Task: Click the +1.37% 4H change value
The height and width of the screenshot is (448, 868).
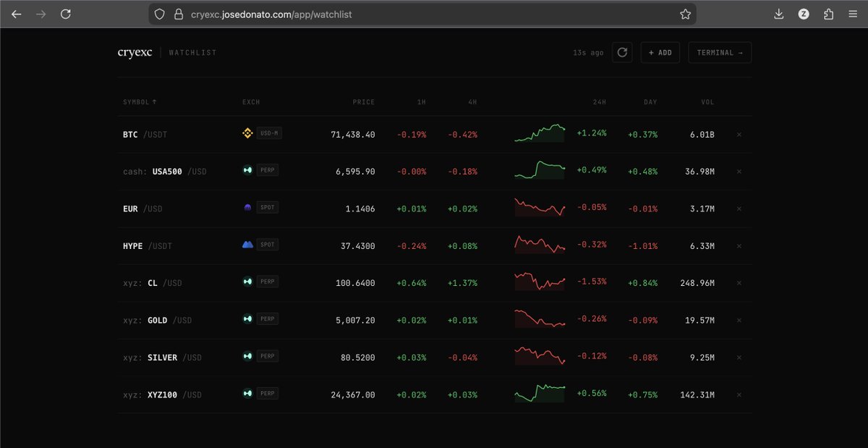Action: pyautogui.click(x=462, y=283)
